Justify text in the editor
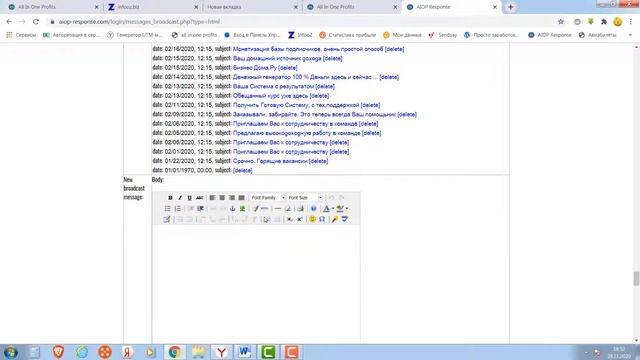The width and height of the screenshot is (640, 360). tap(242, 198)
